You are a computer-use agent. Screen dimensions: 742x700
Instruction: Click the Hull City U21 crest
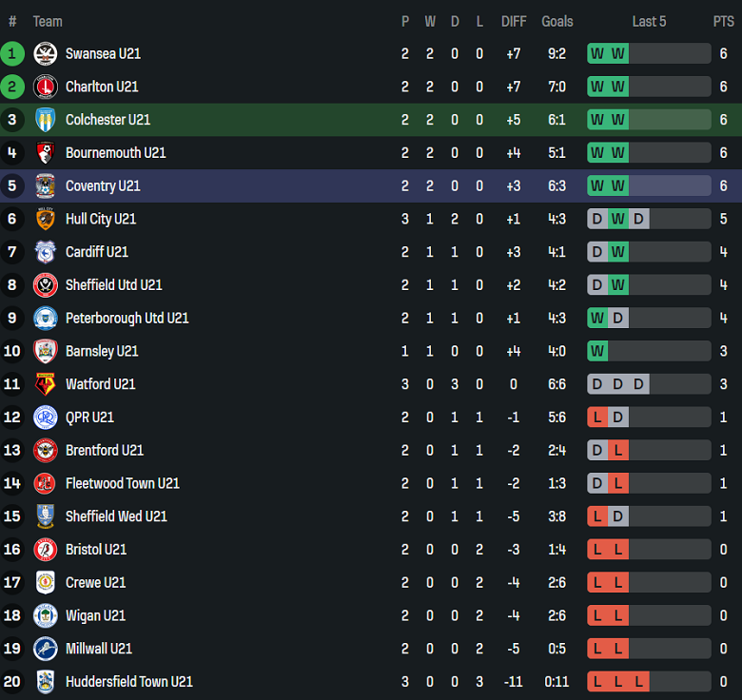tap(45, 219)
